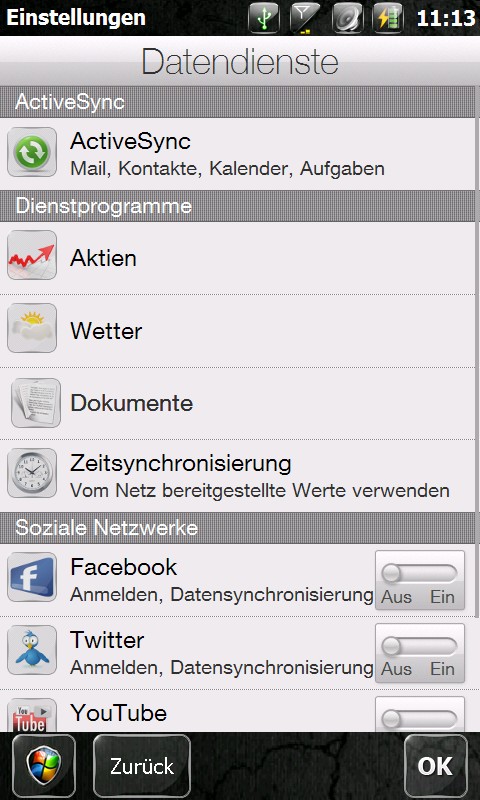Tap the Aktien stock chart icon
Image resolution: width=480 pixels, height=800 pixels.
click(x=32, y=255)
